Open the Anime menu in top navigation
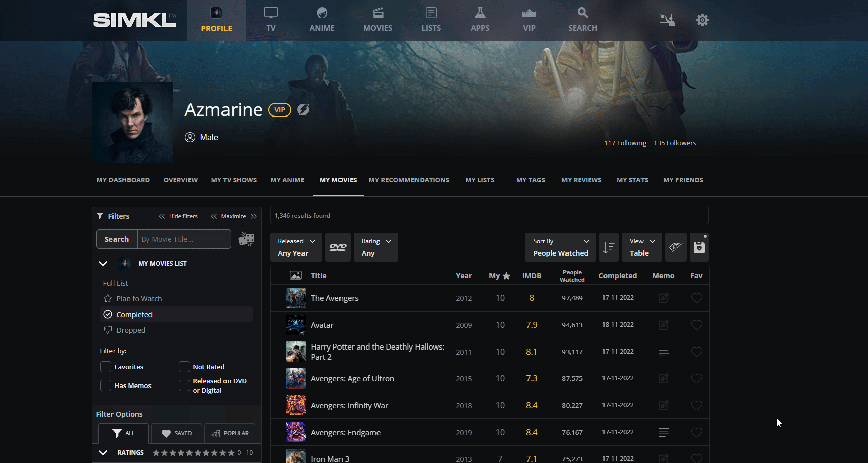This screenshot has width=868, height=463. pos(322,20)
